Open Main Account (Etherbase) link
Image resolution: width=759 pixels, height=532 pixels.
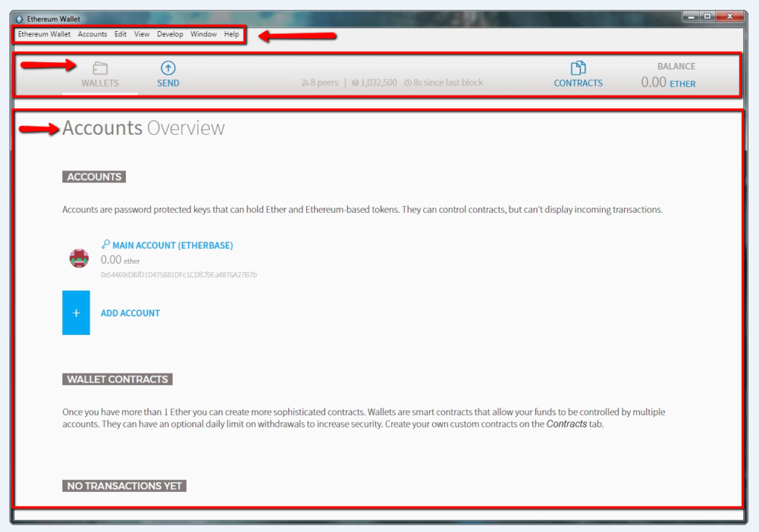tap(173, 245)
